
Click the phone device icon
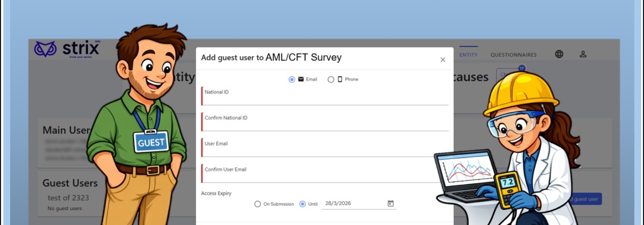(340, 79)
